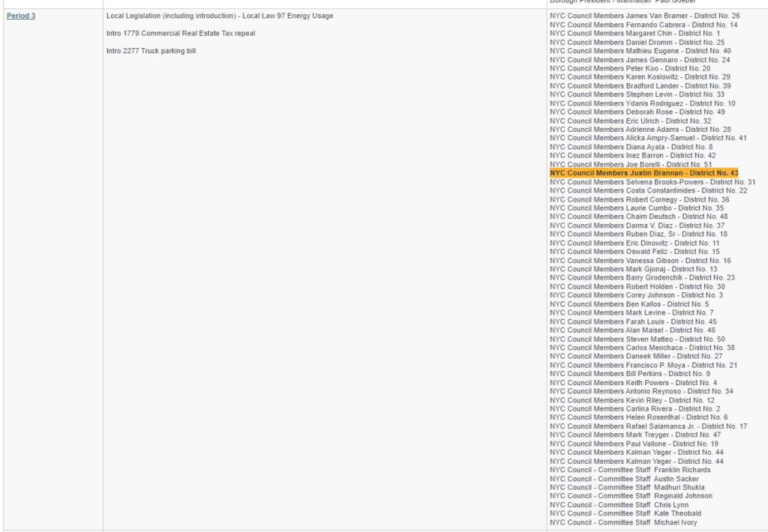Select Daneek Miller District No. 27
The width and height of the screenshot is (768, 532).
(x=636, y=356)
